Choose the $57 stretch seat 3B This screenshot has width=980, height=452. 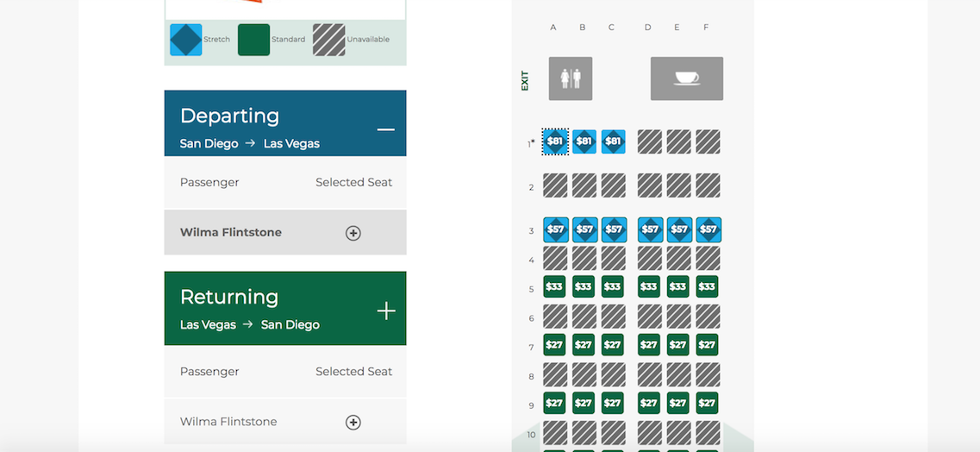click(584, 229)
